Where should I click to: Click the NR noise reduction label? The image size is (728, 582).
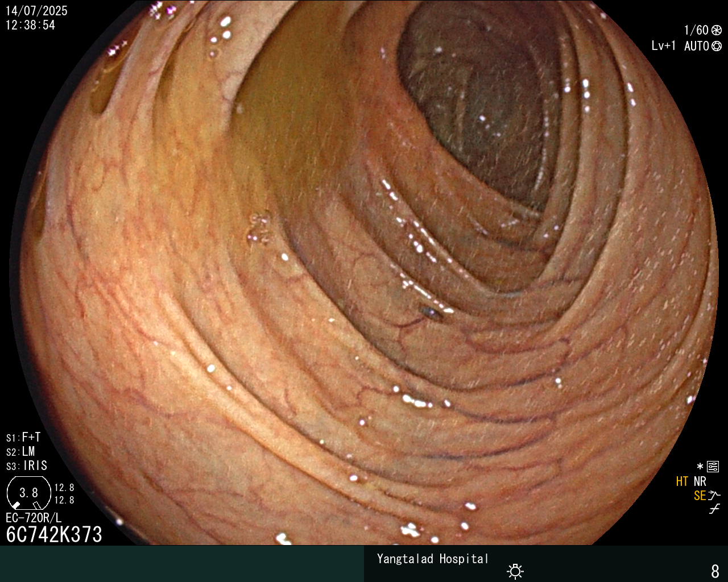(x=700, y=481)
